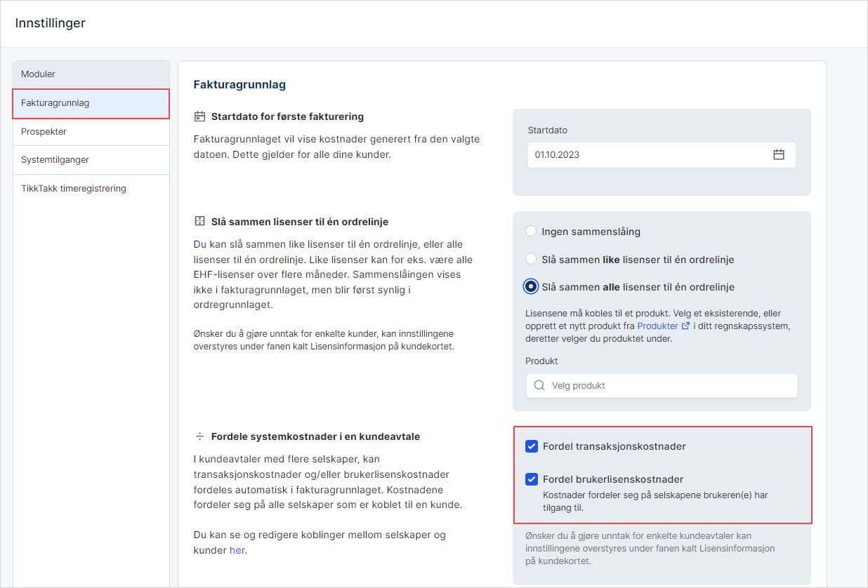
Task: Click the merge icon beside Slå sammen lisenser
Action: [x=201, y=221]
